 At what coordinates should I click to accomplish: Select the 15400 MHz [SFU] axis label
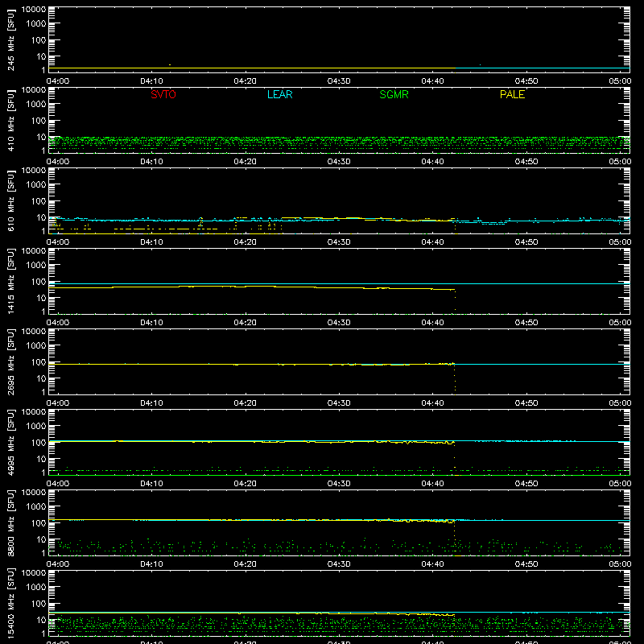(10, 603)
